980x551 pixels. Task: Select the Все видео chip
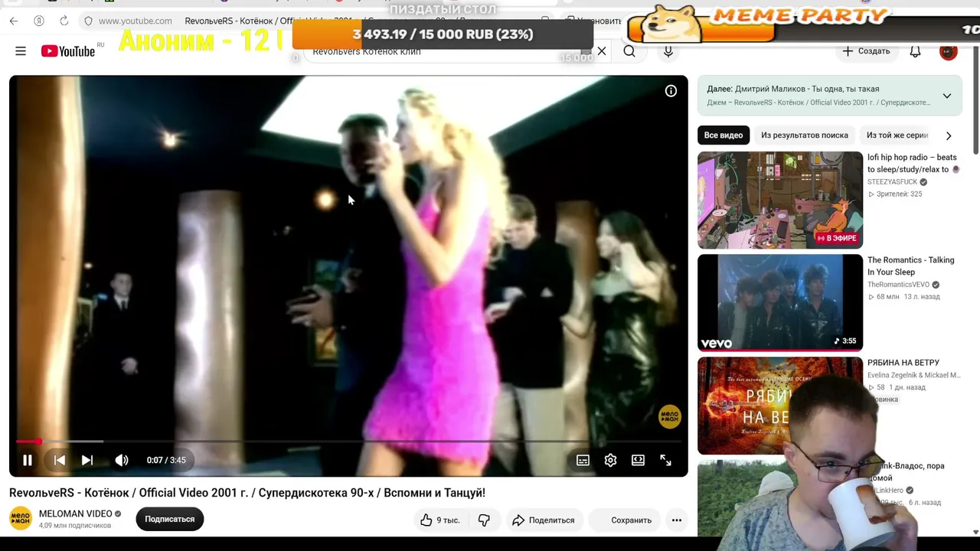click(724, 135)
